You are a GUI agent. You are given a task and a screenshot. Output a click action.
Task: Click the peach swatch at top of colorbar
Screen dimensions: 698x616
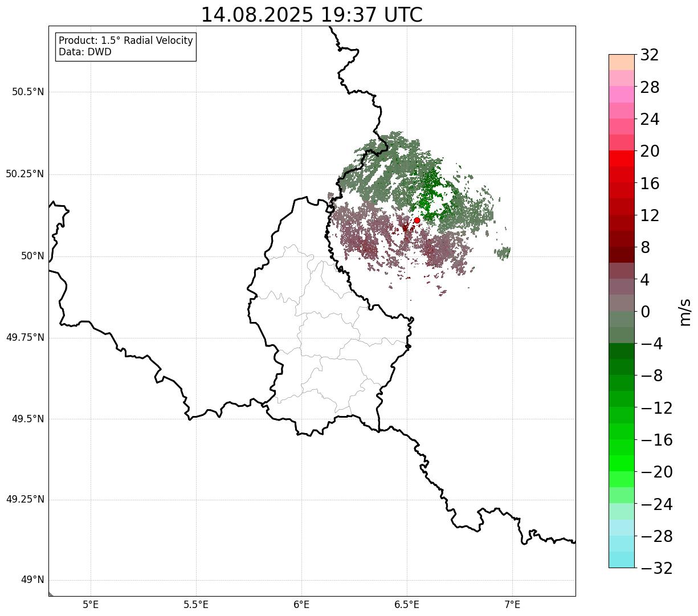click(x=621, y=62)
